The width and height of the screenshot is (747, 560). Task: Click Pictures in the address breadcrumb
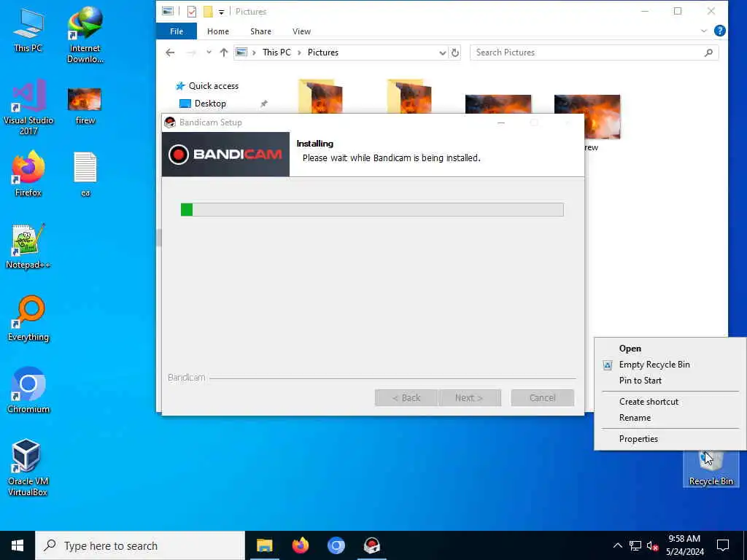(x=322, y=52)
